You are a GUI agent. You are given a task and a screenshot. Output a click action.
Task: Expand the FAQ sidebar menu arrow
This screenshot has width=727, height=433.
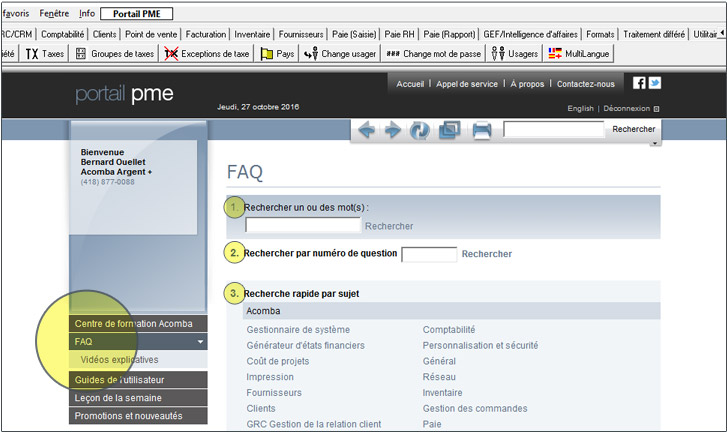201,342
